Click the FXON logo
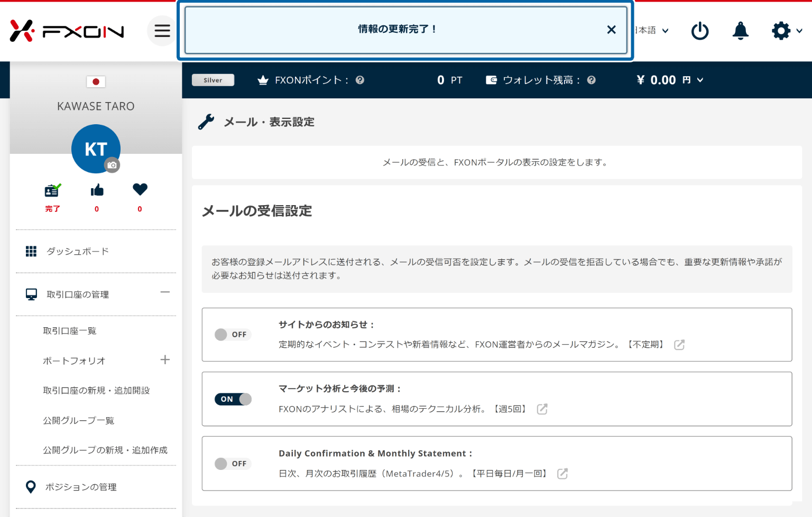This screenshot has width=812, height=517. tap(67, 31)
